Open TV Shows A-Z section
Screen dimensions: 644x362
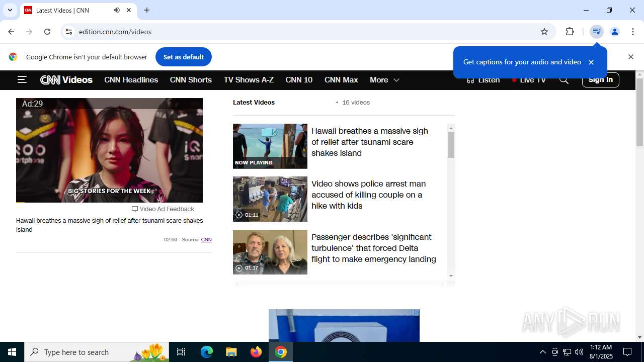[249, 80]
